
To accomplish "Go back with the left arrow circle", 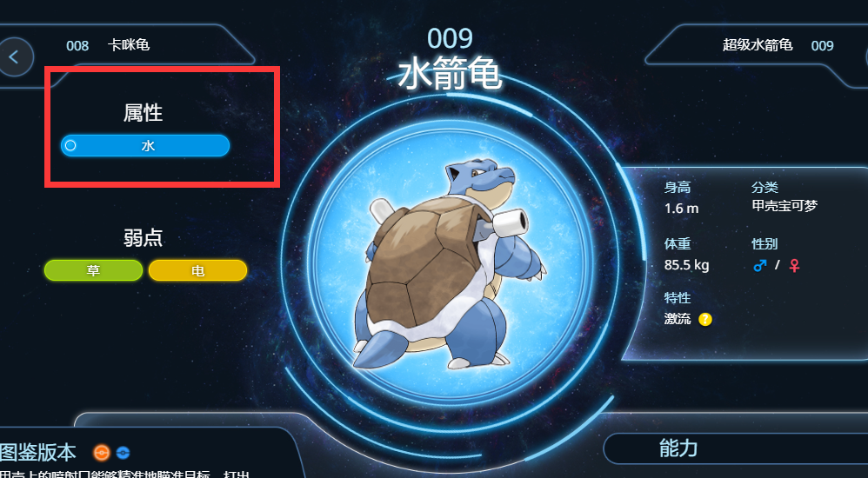I will point(15,57).
